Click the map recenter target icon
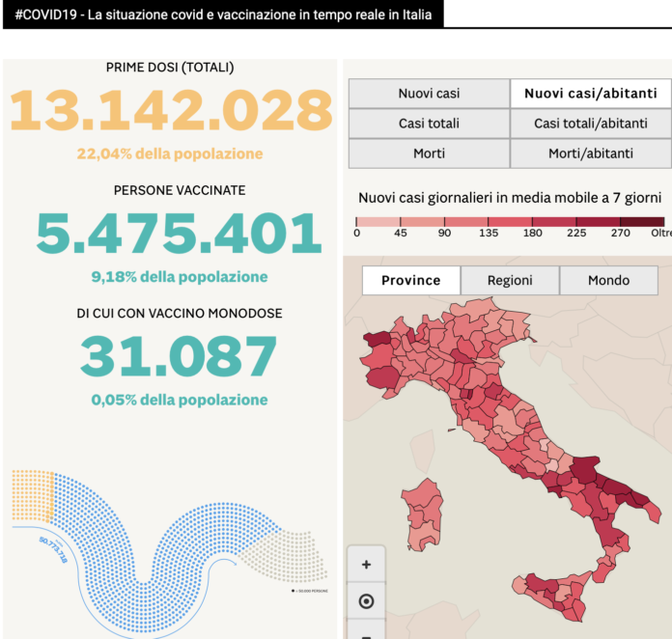 click(366, 601)
